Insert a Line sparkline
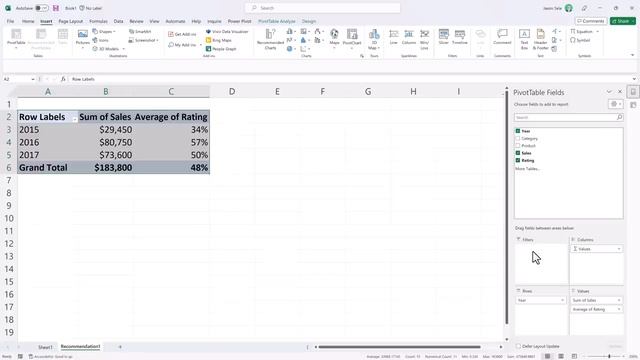 pos(393,37)
